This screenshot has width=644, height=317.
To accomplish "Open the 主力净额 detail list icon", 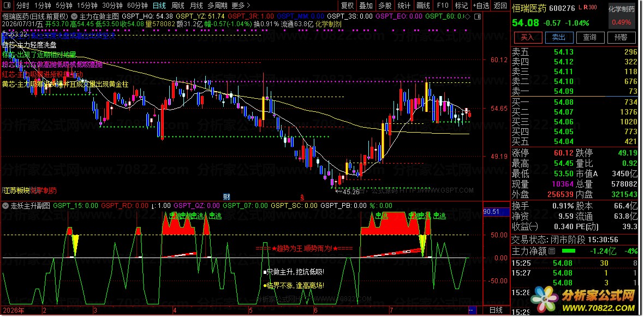I will [552, 251].
